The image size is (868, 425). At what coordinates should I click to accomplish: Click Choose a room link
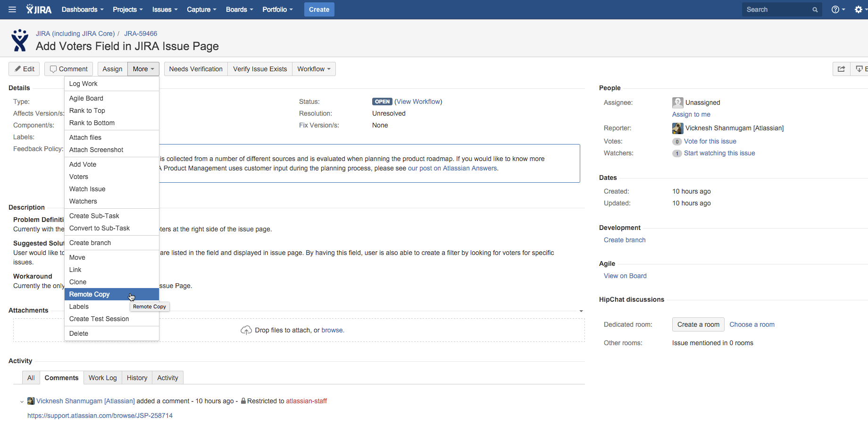point(752,324)
